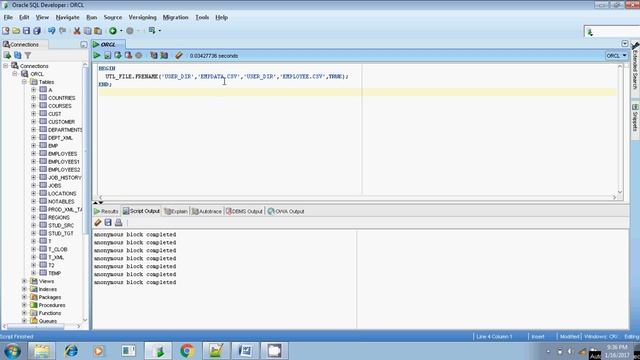640x360 pixels.
Task: Click the Explain Plan icon in worksheet toolbar
Action: coord(153,56)
